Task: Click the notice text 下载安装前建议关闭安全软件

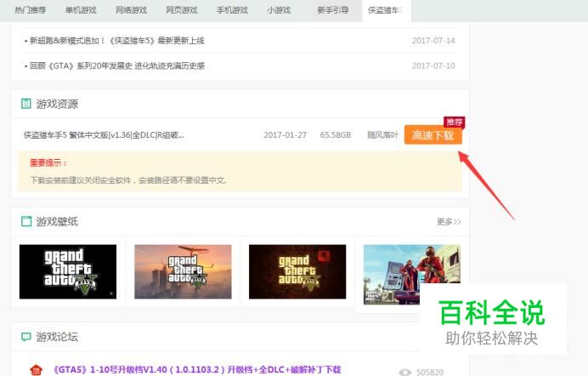Action: (128, 180)
